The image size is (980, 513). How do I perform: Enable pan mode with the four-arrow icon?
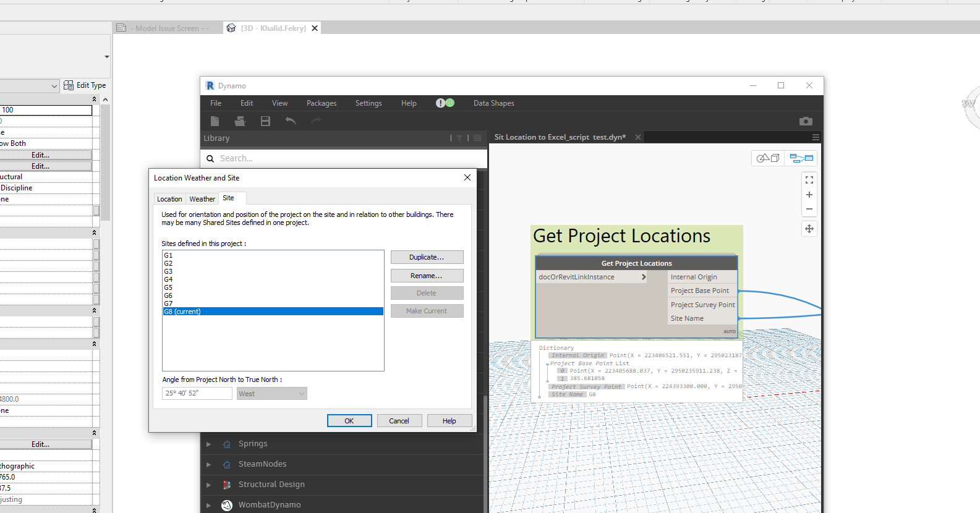point(809,229)
